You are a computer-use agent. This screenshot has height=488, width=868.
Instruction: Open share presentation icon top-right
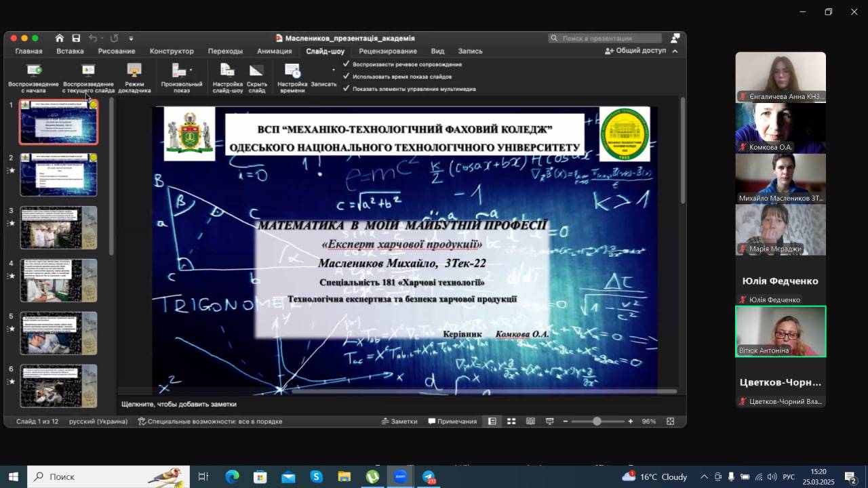coord(675,38)
